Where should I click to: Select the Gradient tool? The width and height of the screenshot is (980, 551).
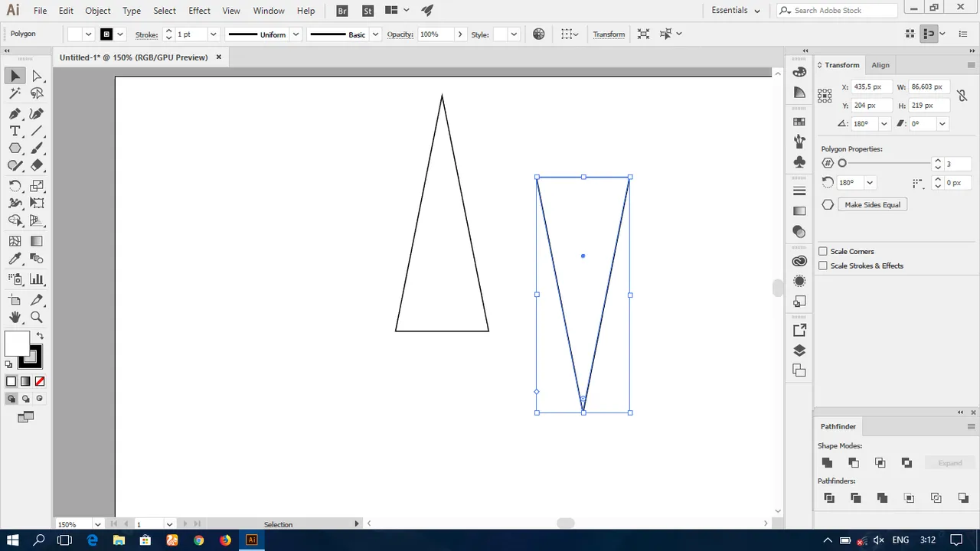37,241
